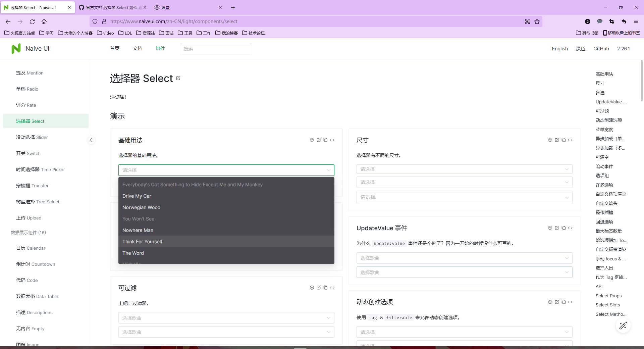Image resolution: width=644 pixels, height=349 pixels.
Task: Click the edit icon beside 选择器 Select title
Action: [178, 78]
